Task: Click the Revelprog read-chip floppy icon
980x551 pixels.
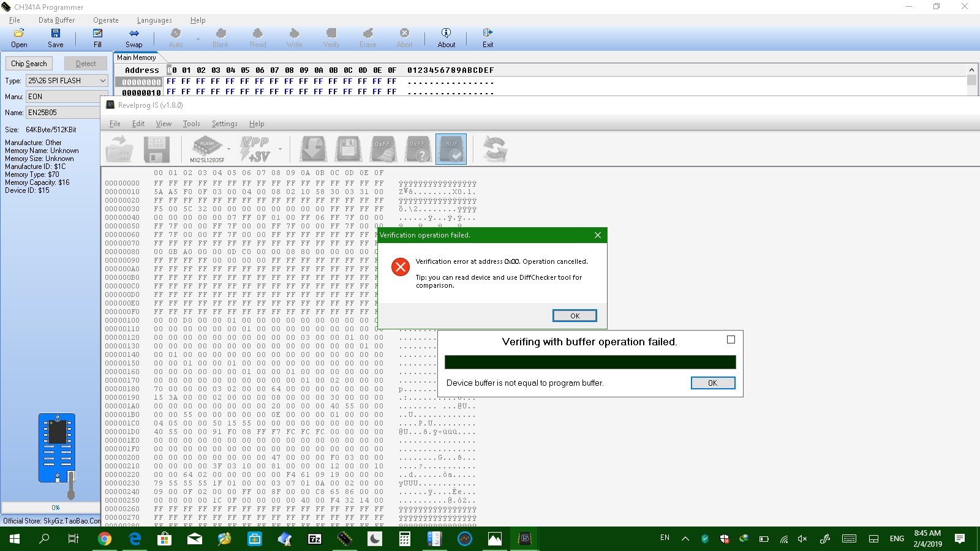Action: (348, 149)
